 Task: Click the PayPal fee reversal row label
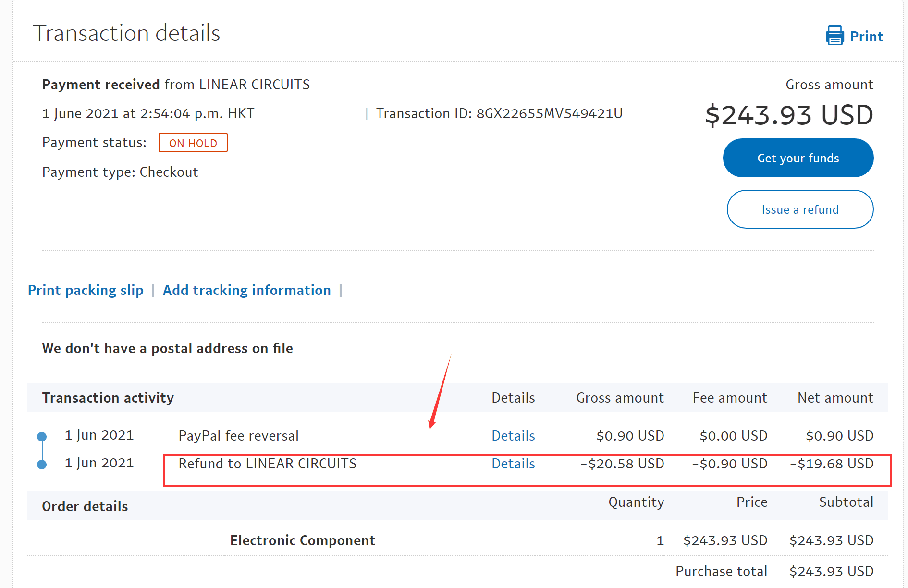tap(238, 436)
